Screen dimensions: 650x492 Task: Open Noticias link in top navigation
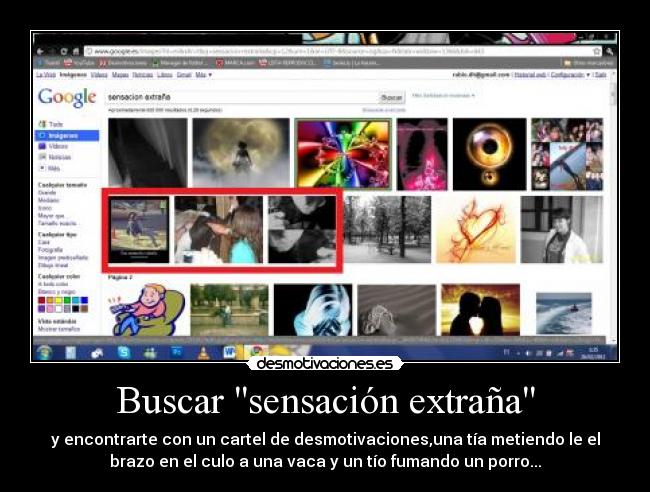(x=143, y=75)
